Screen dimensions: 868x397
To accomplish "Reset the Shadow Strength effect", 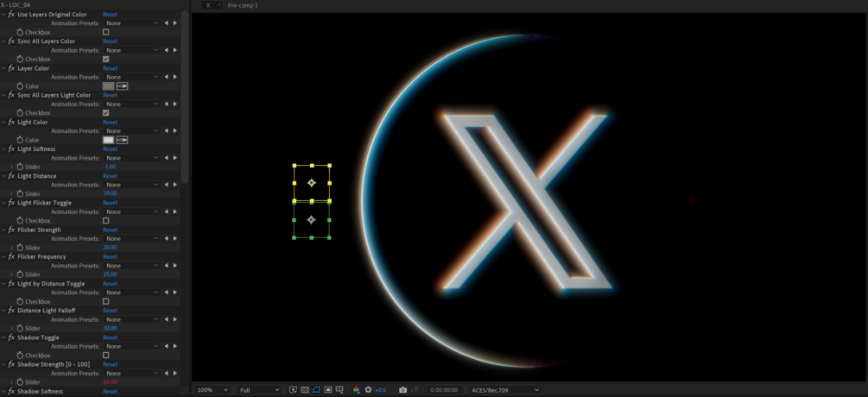I will [x=111, y=365].
